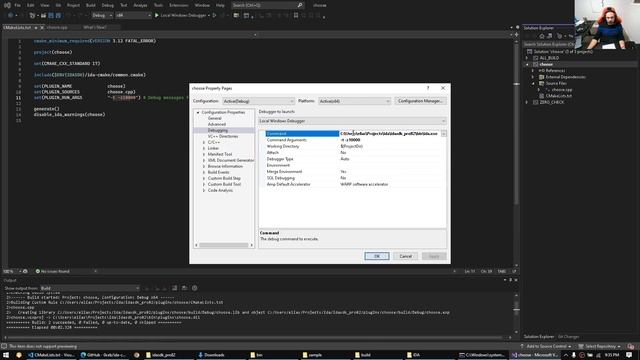Click the Windows Start button
Screen dimensions: 640x360
point(6,355)
